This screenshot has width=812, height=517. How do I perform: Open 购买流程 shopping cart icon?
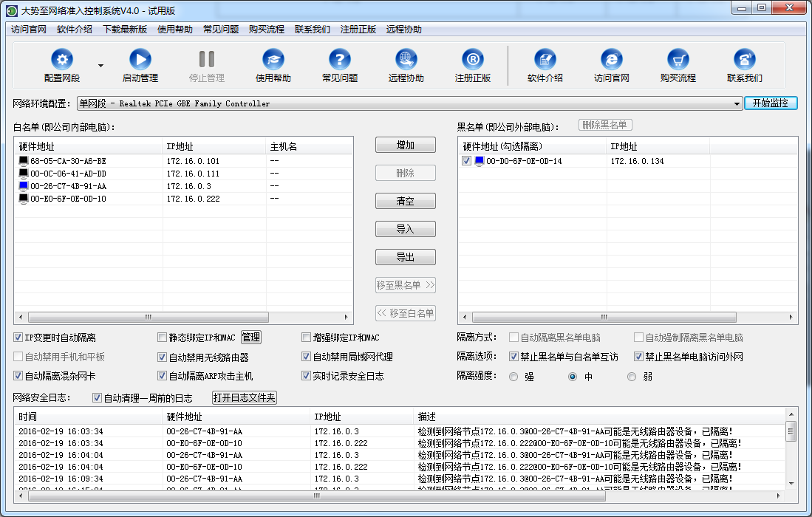[x=678, y=60]
